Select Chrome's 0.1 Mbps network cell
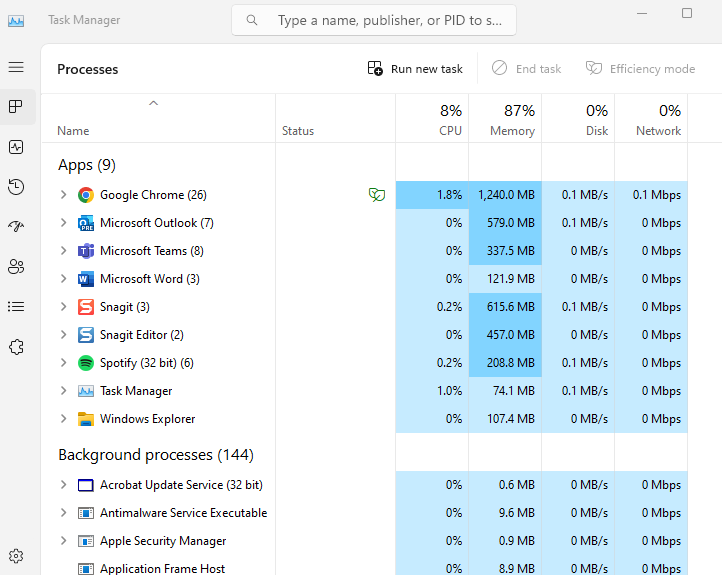The width and height of the screenshot is (722, 575). pyautogui.click(x=651, y=195)
